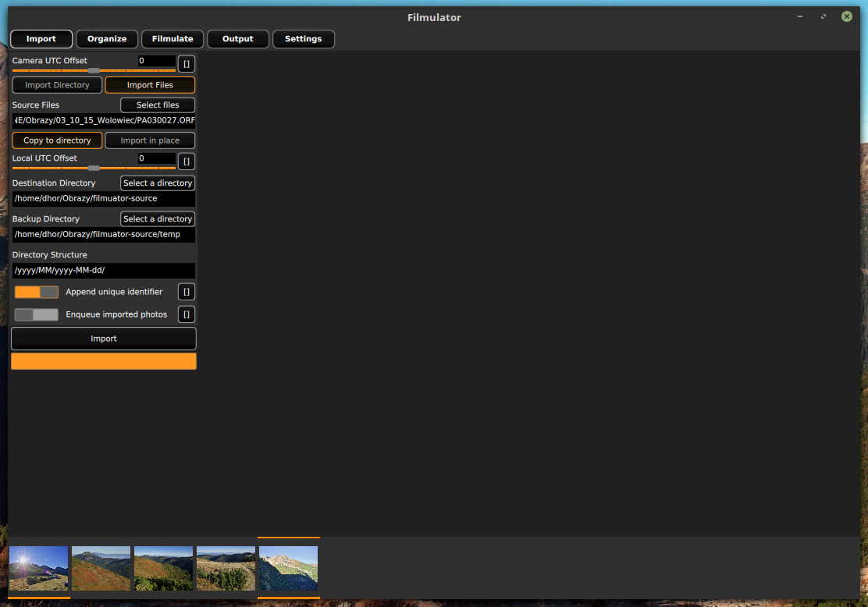868x607 pixels.
Task: Select the sunburst mountain thumbnail
Action: 39,568
